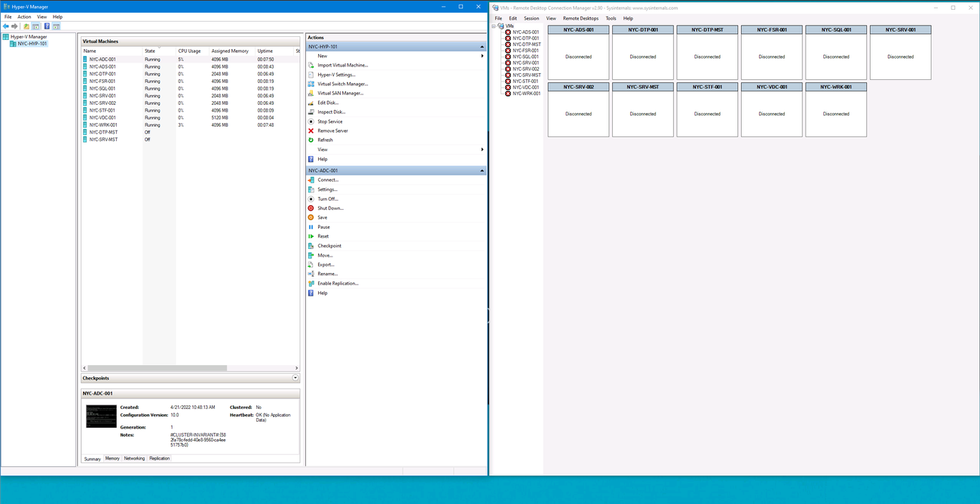This screenshot has width=980, height=504.
Task: Select NYC-SQL-001 in RDCMan tree
Action: (x=525, y=57)
